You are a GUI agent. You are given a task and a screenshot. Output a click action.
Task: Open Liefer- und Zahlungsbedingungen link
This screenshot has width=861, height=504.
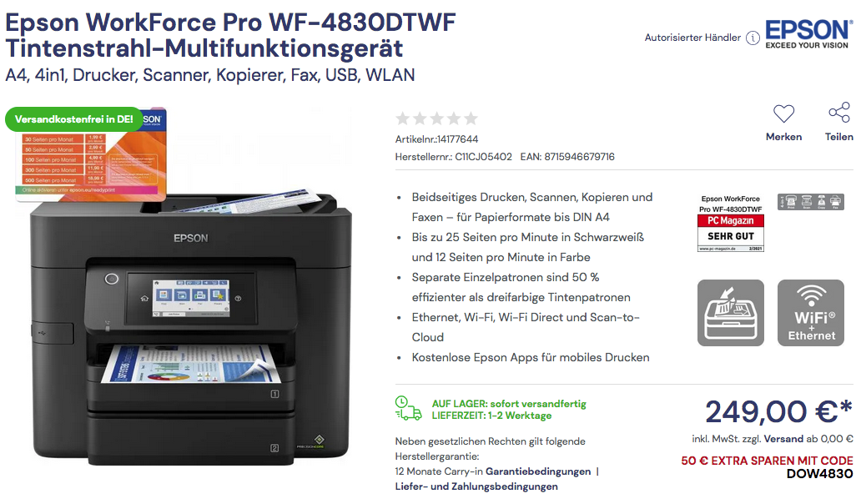point(476,486)
